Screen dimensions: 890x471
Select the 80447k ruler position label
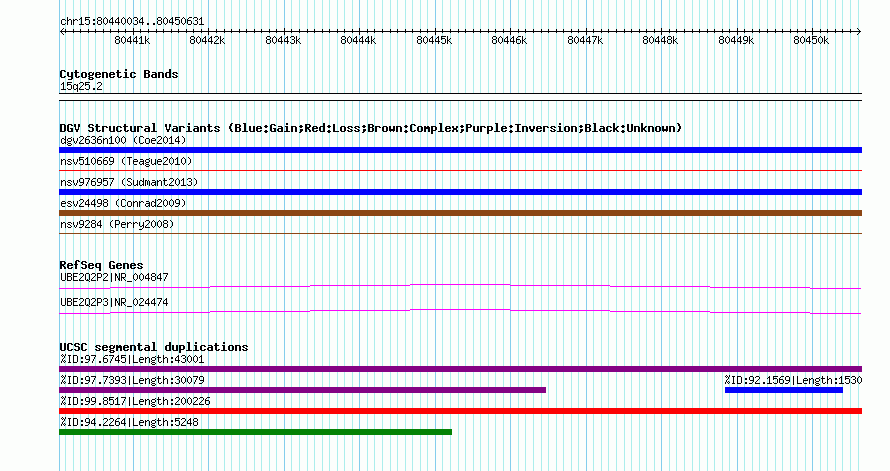(x=585, y=40)
